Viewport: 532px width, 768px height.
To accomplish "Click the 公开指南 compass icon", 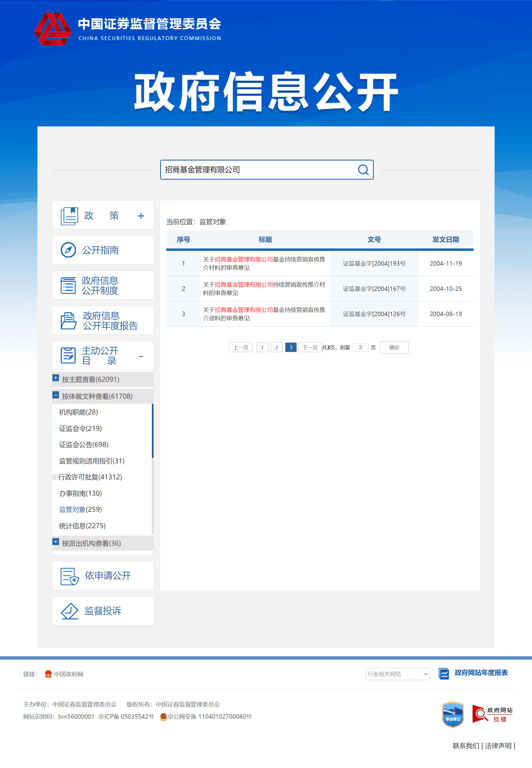I will tap(68, 250).
